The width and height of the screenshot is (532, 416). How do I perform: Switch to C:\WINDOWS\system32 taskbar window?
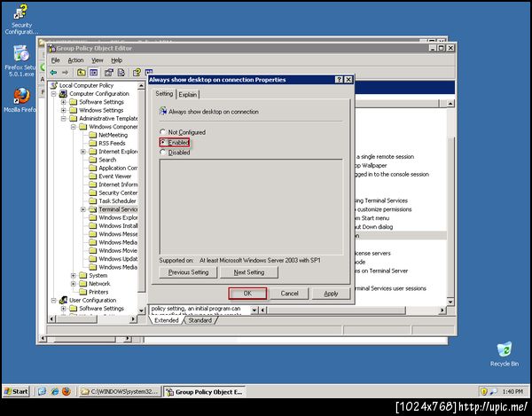pos(120,391)
